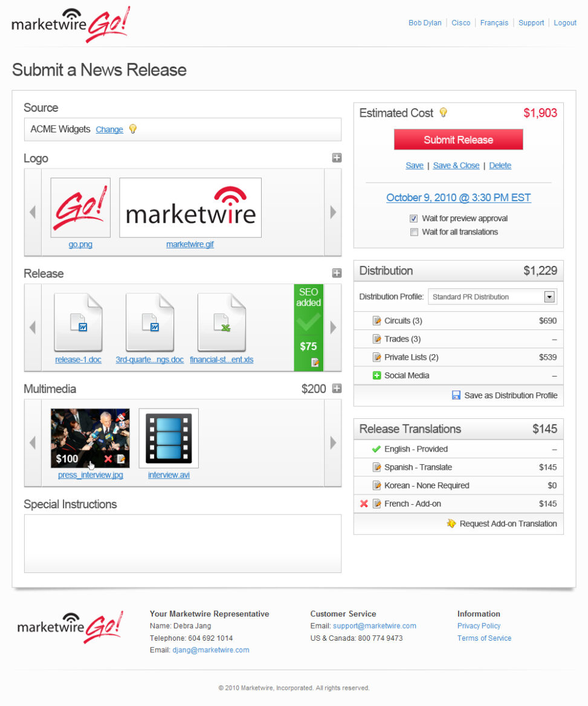Remove French Add-on translation with red X
The image size is (588, 706).
coord(364,504)
